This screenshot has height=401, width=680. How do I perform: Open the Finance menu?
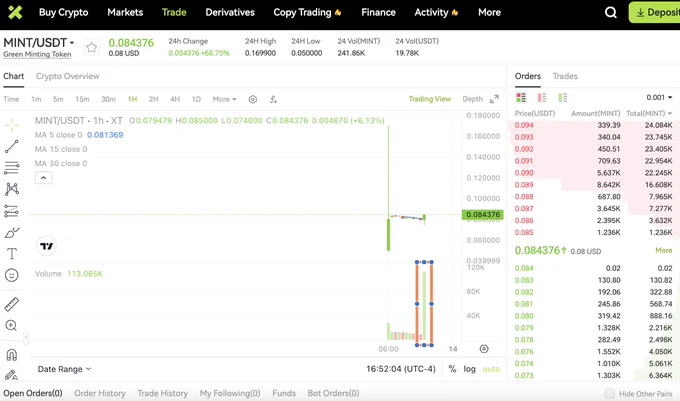378,12
